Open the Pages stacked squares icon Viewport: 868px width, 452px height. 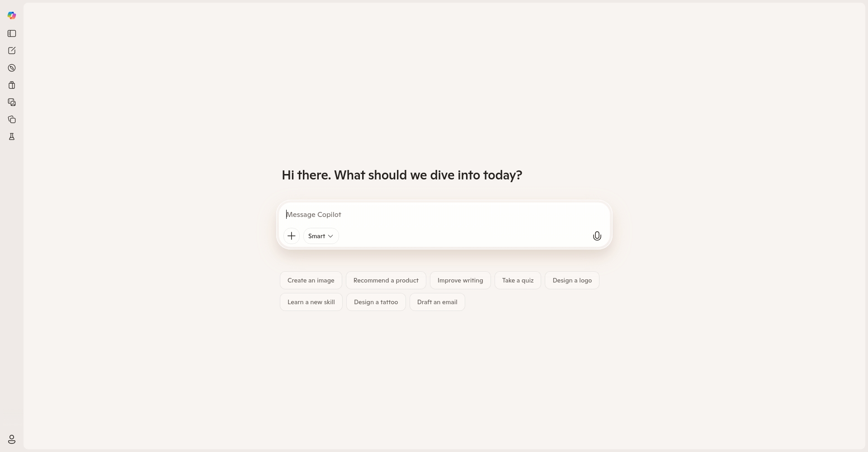tap(12, 119)
